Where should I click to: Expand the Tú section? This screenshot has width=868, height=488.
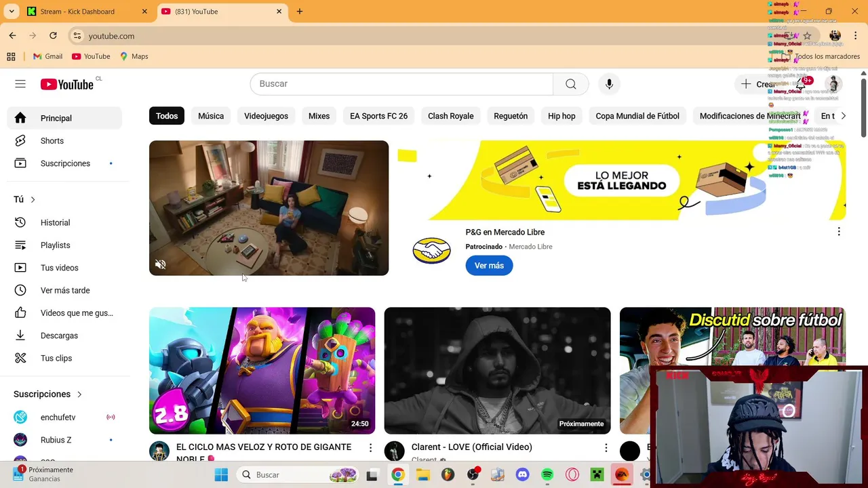(24, 199)
